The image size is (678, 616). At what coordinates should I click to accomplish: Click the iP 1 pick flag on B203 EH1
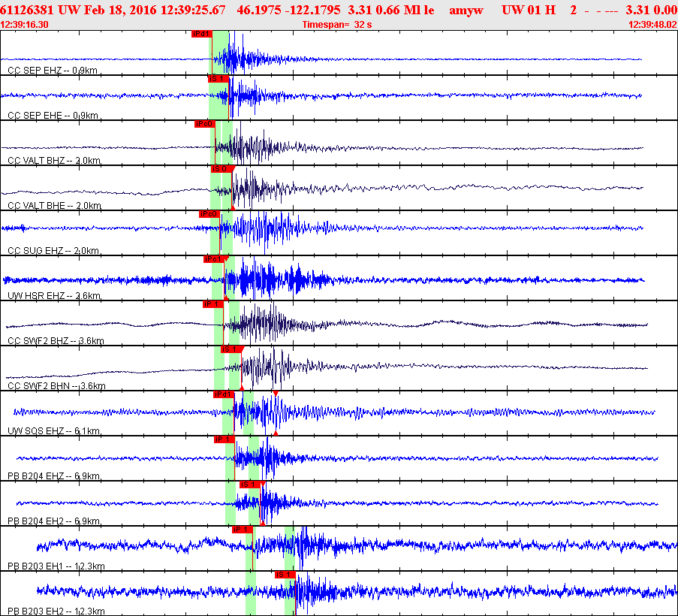(242, 530)
